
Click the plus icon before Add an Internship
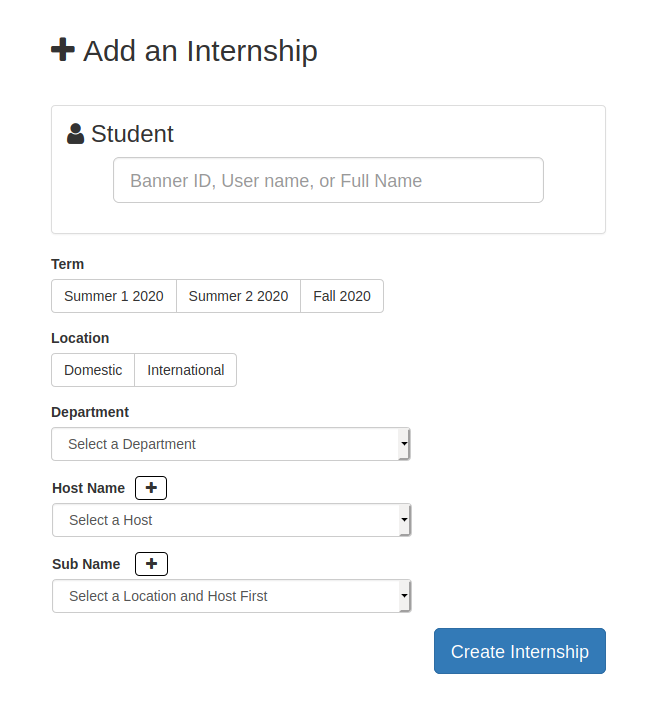point(63,49)
